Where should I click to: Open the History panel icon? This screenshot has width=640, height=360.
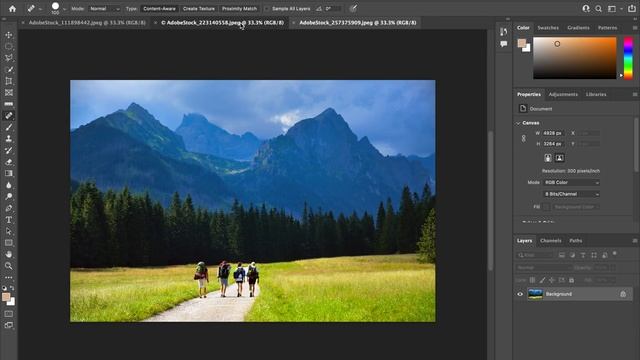tap(504, 32)
